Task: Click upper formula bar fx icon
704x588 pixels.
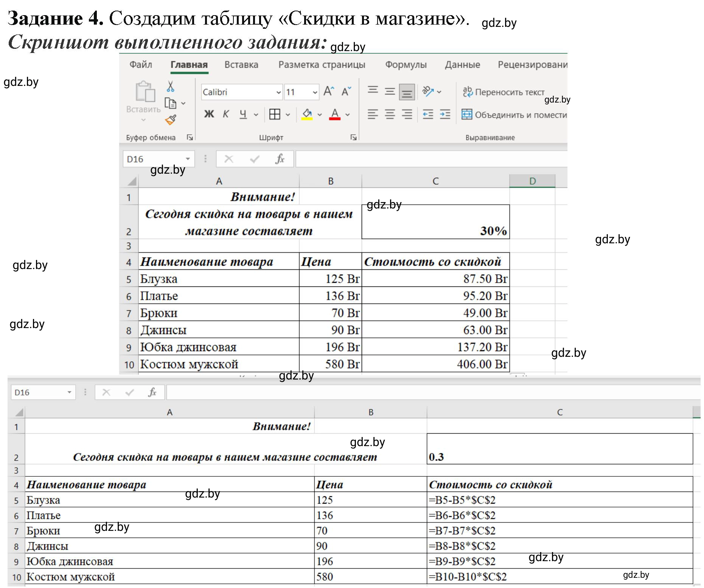Action: 280,159
